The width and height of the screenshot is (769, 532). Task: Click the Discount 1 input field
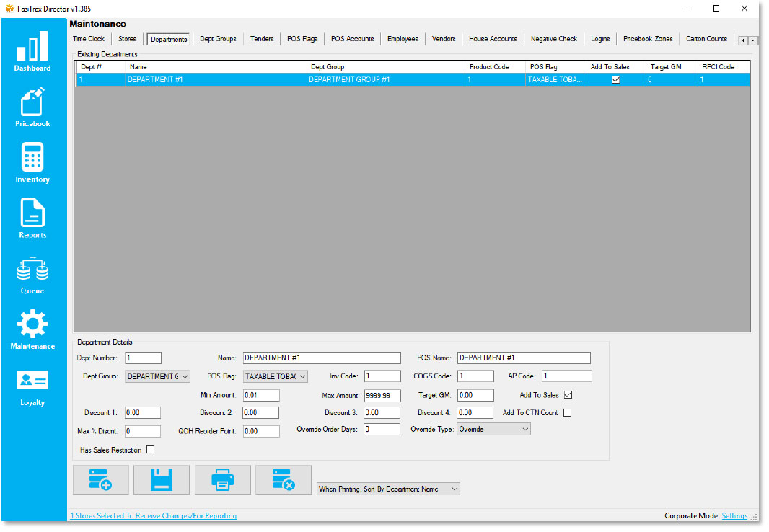click(x=143, y=412)
